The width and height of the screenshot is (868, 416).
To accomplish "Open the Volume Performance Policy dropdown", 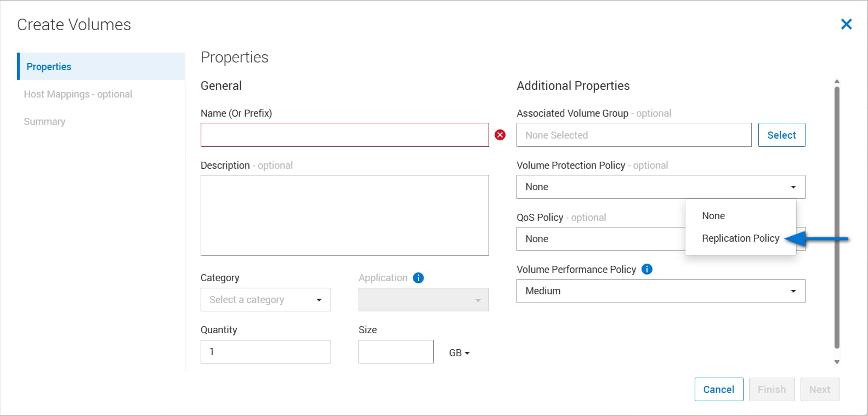I will (x=661, y=291).
